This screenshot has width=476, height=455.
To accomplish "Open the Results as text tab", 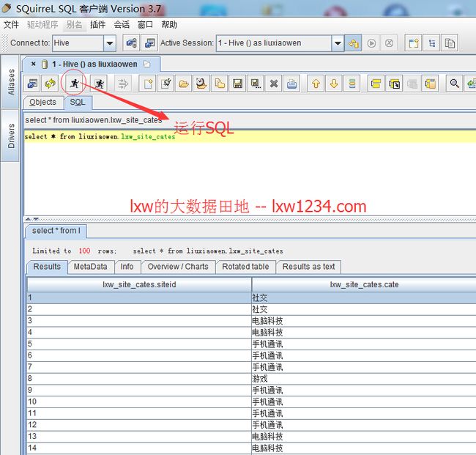I will click(x=309, y=267).
